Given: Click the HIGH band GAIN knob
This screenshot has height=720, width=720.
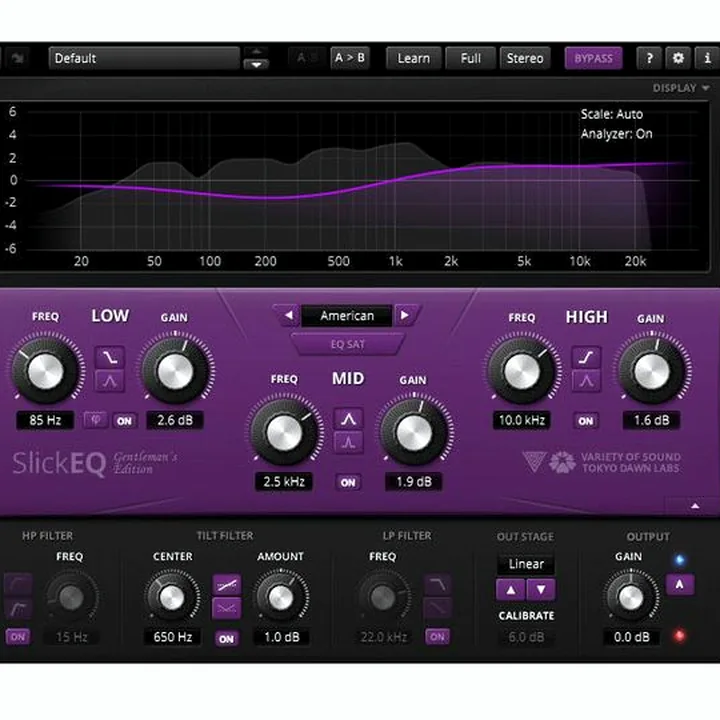Looking at the screenshot, I should 652,371.
